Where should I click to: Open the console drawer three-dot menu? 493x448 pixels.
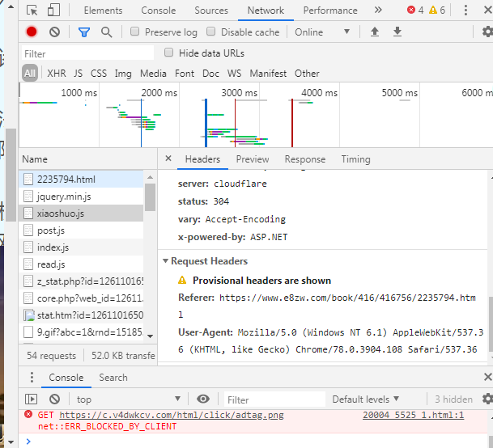click(x=32, y=378)
